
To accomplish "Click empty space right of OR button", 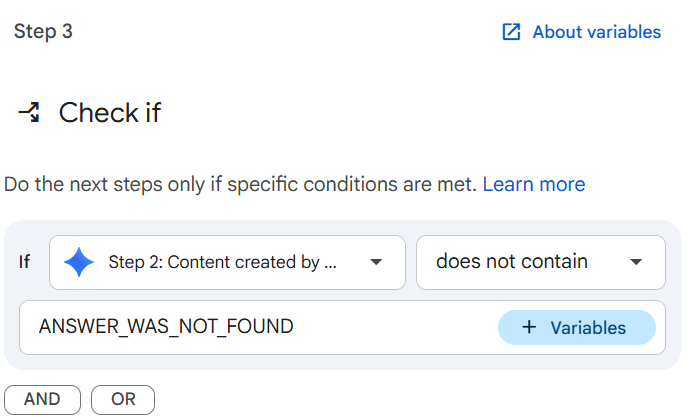I will 400,399.
